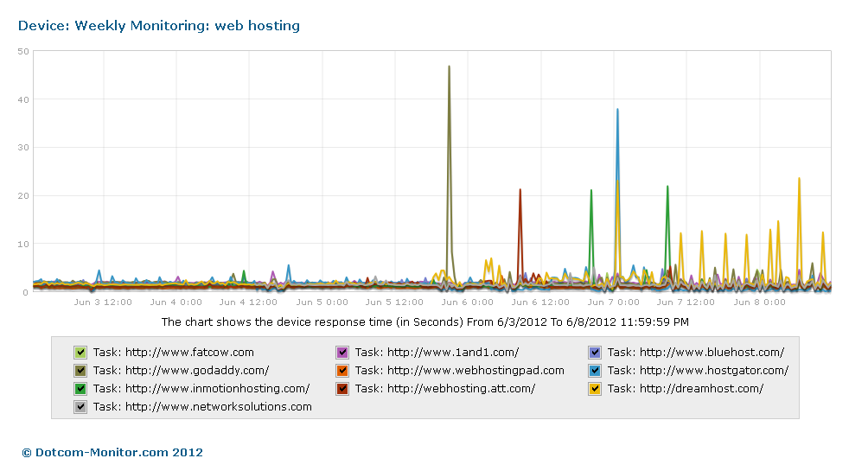Hide the dreamhost.com series via checkbox

pos(595,389)
